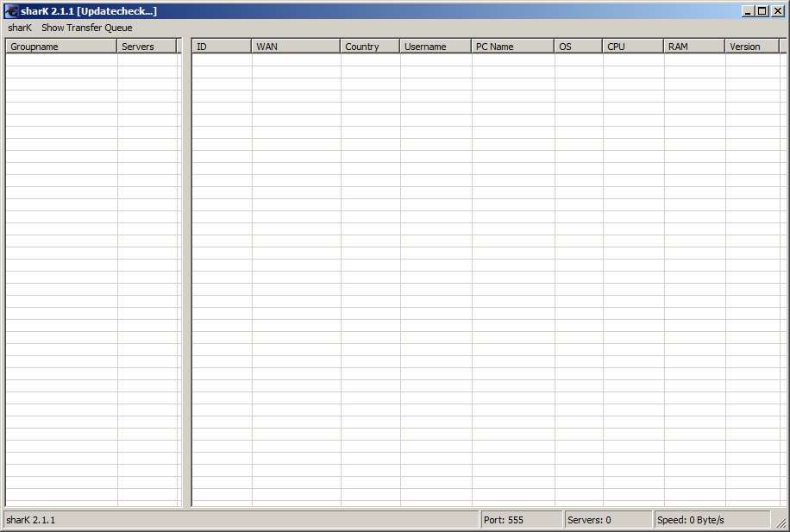Open the sharK menu
The height and width of the screenshot is (532, 790).
coord(20,28)
